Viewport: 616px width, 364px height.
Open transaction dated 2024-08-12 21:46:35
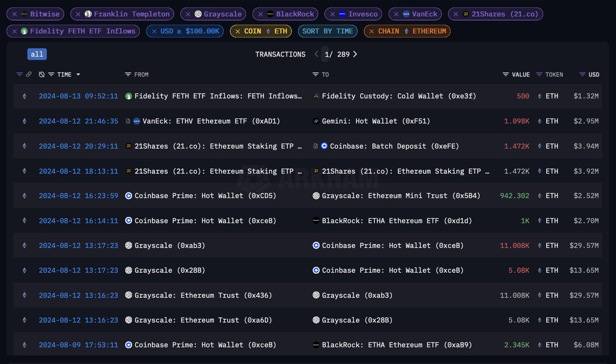[x=79, y=122]
